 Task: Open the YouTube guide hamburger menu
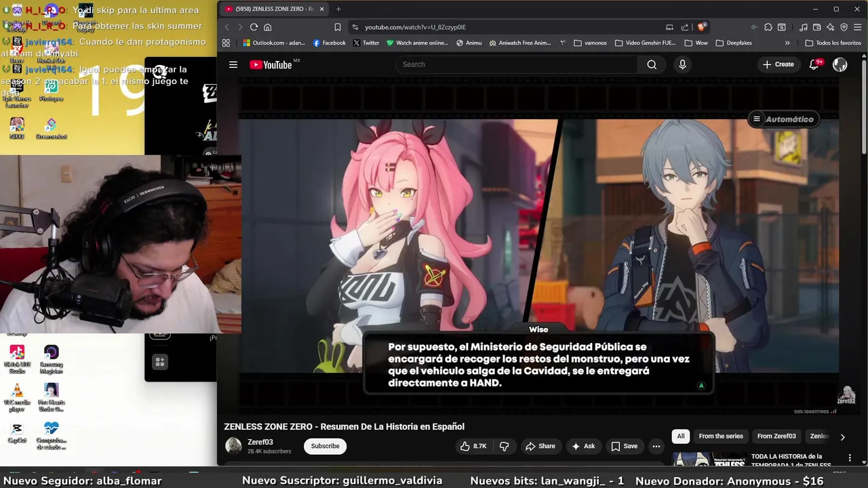click(x=233, y=64)
